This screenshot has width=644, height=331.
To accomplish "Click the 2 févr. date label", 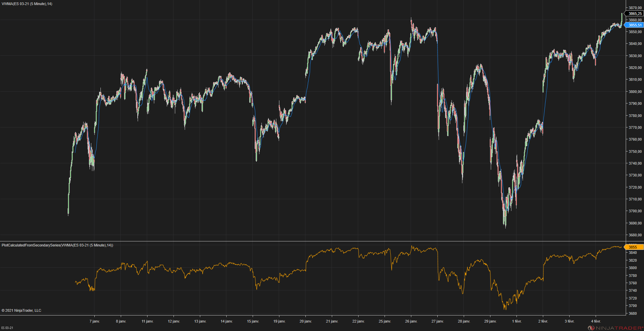I will (x=543, y=321).
